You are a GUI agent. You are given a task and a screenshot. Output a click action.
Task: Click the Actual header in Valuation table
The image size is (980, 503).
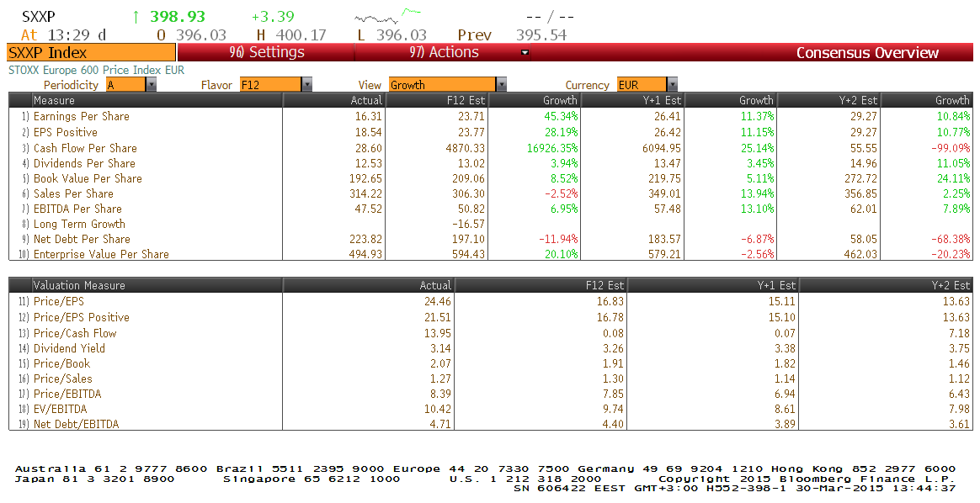click(x=369, y=285)
